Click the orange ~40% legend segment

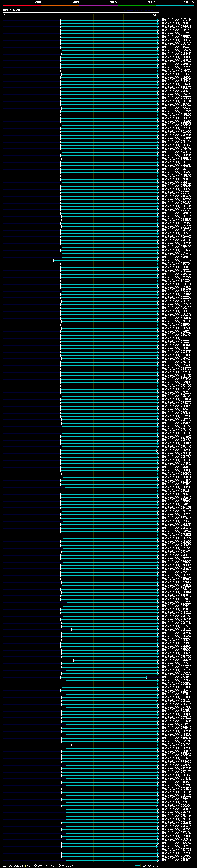coord(60,6)
